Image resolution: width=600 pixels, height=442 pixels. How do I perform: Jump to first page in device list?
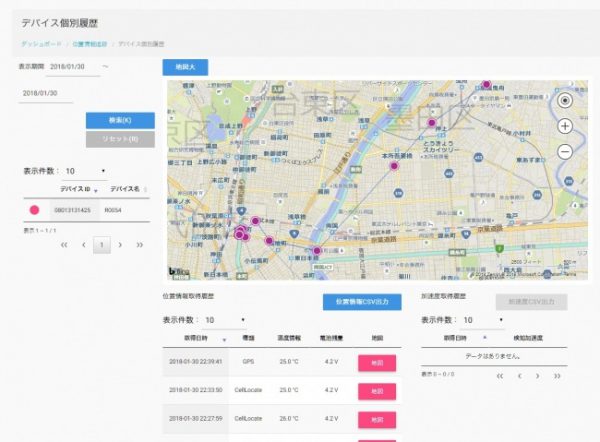[64, 244]
